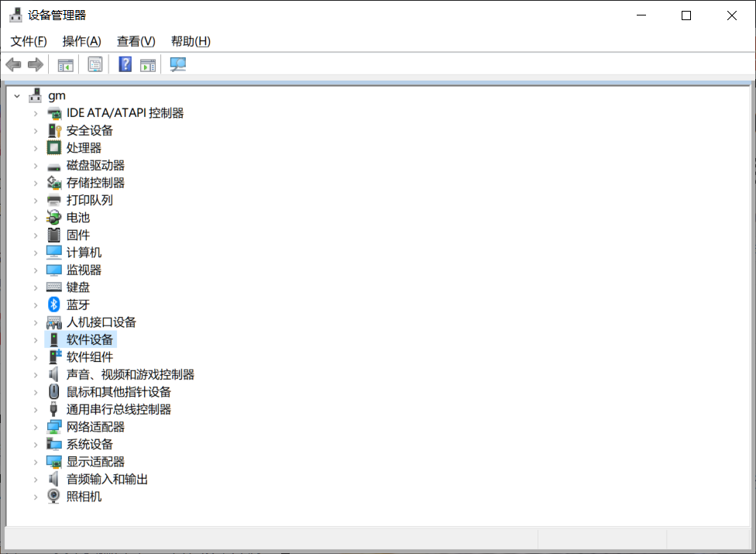The image size is (756, 554).
Task: Click the show/hide console tree icon
Action: (x=66, y=64)
